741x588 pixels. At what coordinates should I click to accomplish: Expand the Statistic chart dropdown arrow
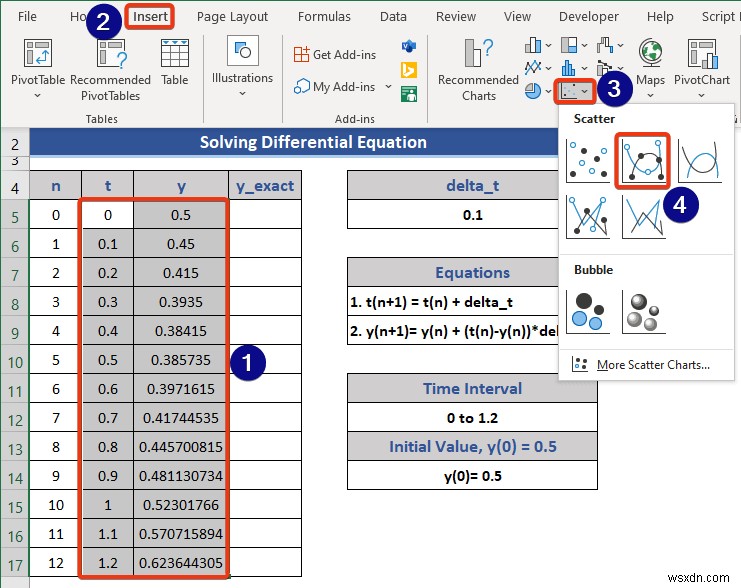point(585,68)
